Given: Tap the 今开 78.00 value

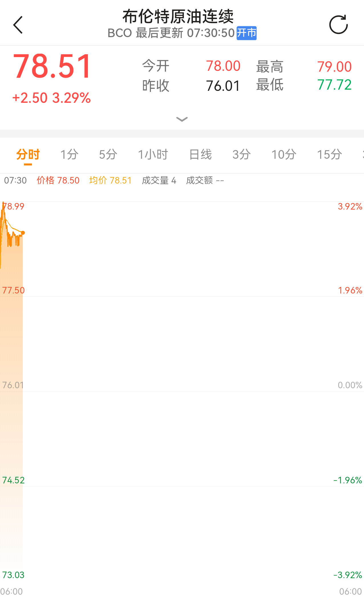Looking at the screenshot, I should 223,66.
